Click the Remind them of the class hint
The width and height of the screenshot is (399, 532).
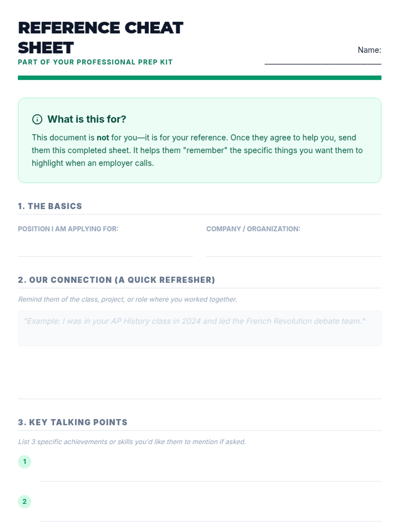(x=127, y=299)
